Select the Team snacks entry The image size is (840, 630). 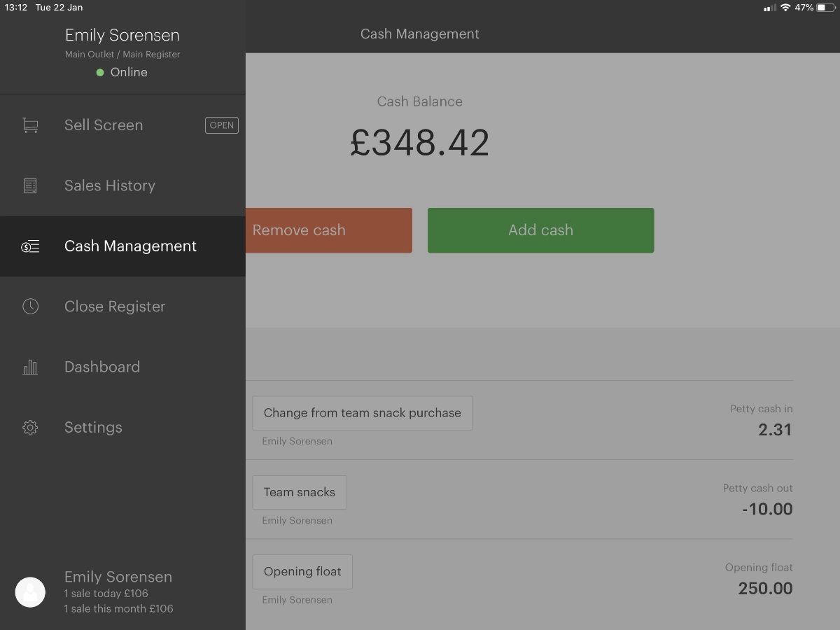[x=300, y=492]
